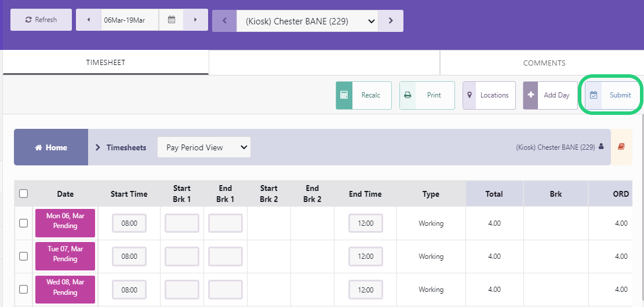Click the Submit calendar-check icon
This screenshot has height=307, width=644.
pyautogui.click(x=594, y=95)
